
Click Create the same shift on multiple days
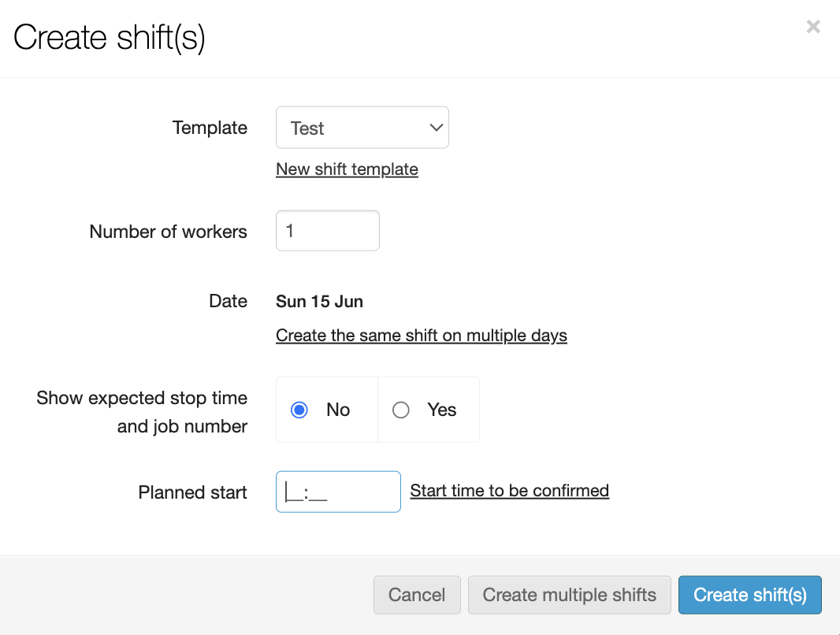[422, 336]
